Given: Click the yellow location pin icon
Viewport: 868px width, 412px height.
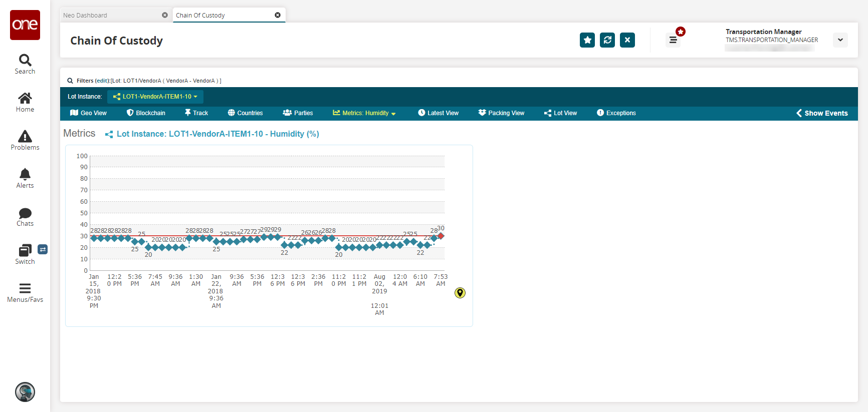Looking at the screenshot, I should [x=460, y=293].
